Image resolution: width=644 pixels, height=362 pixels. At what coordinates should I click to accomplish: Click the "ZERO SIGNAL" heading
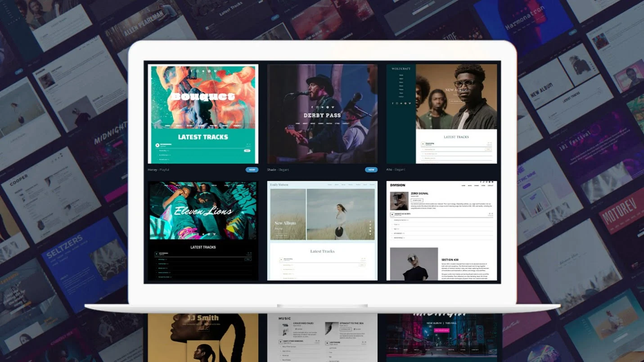(x=419, y=193)
